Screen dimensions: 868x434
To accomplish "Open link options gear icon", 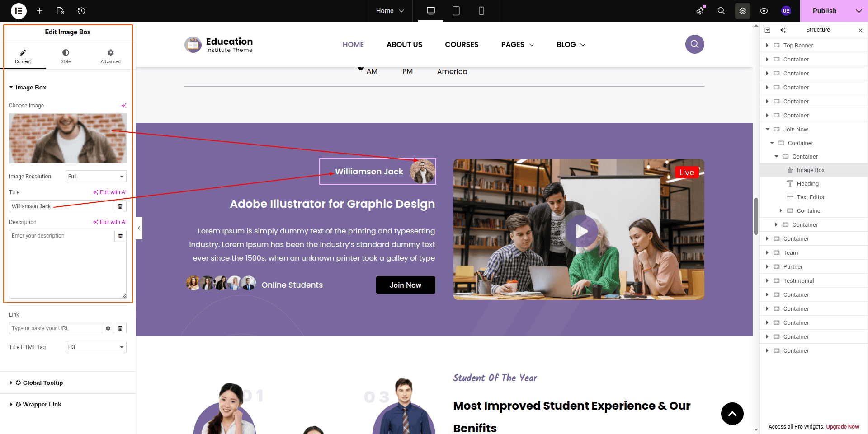I will (108, 328).
